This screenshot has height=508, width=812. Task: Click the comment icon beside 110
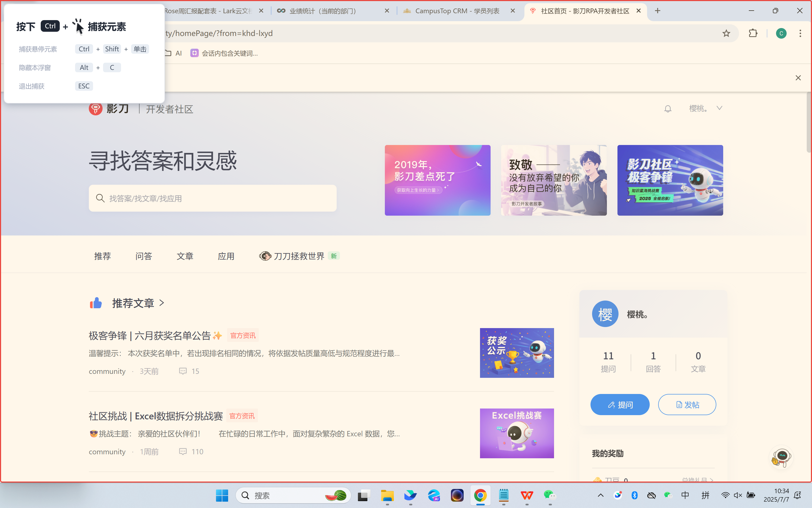pyautogui.click(x=183, y=451)
